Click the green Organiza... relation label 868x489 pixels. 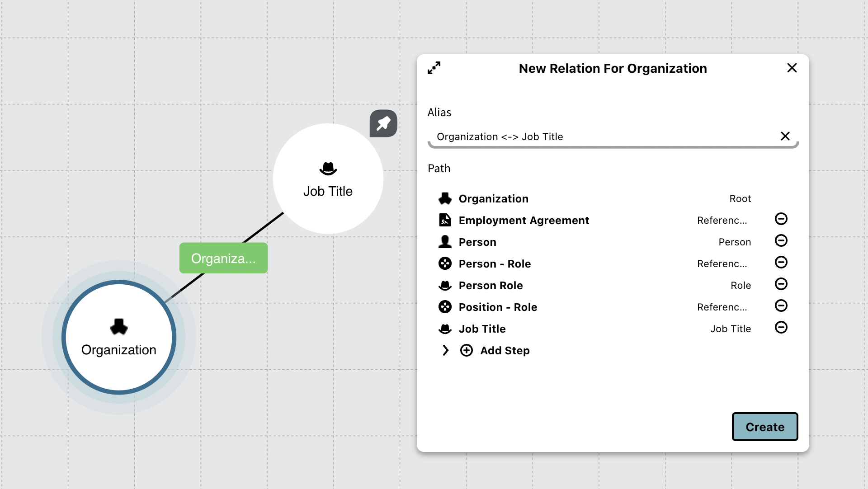click(223, 259)
